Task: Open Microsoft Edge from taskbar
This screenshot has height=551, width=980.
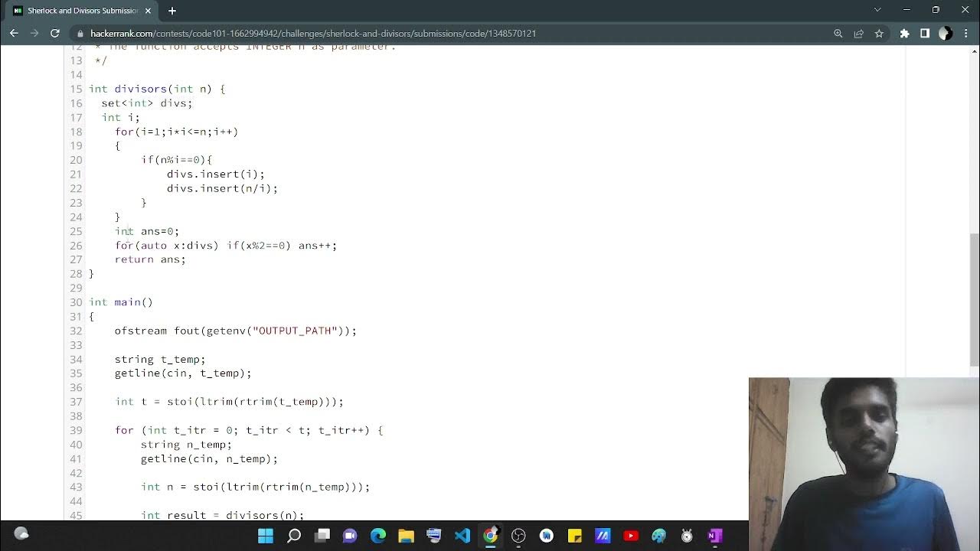Action: (x=378, y=536)
